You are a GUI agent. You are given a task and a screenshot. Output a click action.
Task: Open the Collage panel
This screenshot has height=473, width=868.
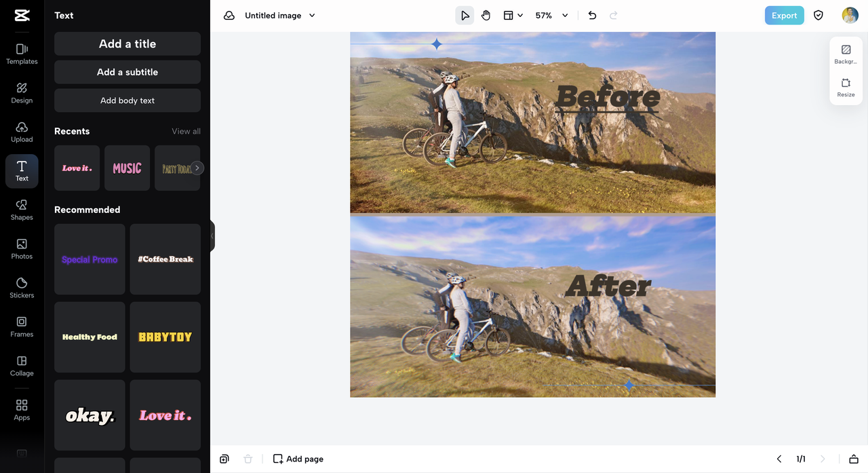(x=22, y=366)
